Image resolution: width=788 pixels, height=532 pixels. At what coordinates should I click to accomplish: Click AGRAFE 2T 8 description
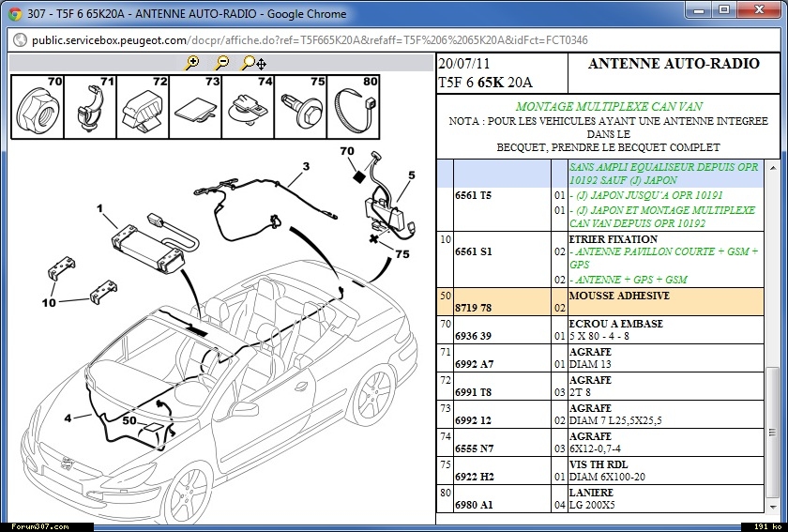(x=590, y=387)
